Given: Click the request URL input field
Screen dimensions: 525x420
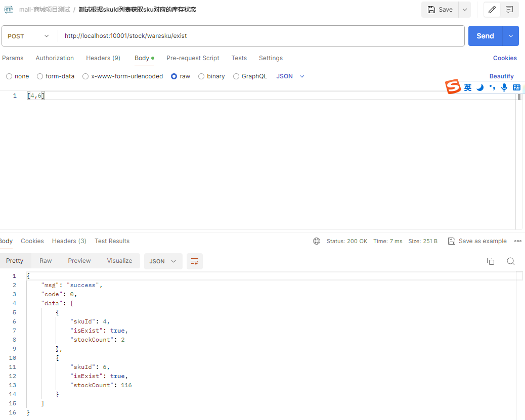Looking at the screenshot, I should (x=260, y=36).
